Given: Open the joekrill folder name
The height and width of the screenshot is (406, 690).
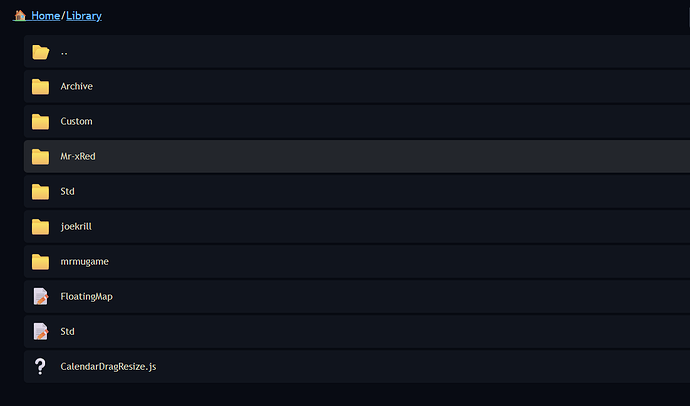Looking at the screenshot, I should [76, 227].
